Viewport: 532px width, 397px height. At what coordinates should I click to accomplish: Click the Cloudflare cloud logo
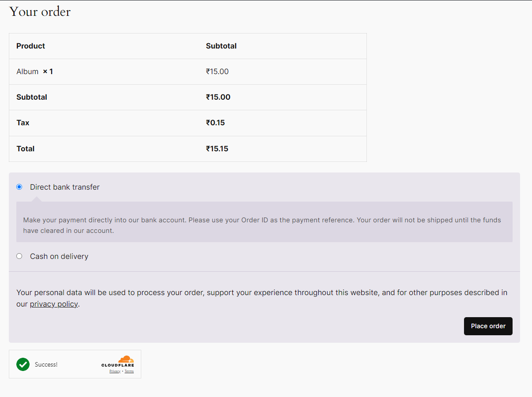125,359
